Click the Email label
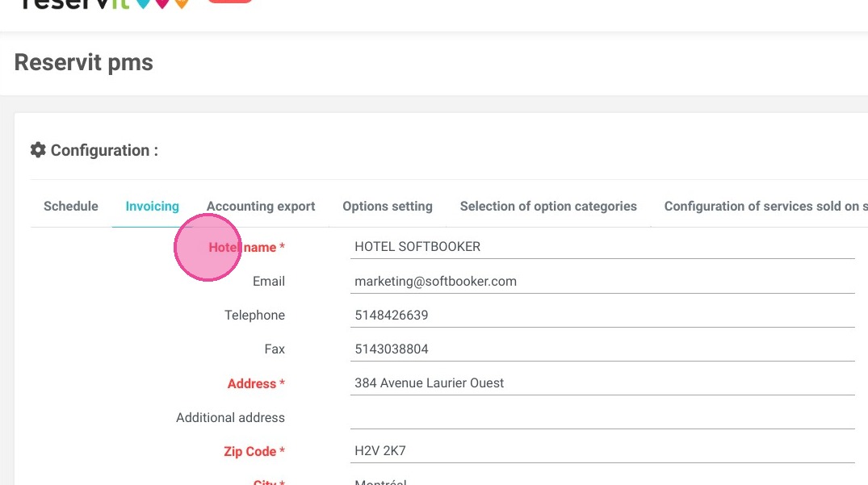Screen dimensions: 868x485 pyautogui.click(x=269, y=281)
